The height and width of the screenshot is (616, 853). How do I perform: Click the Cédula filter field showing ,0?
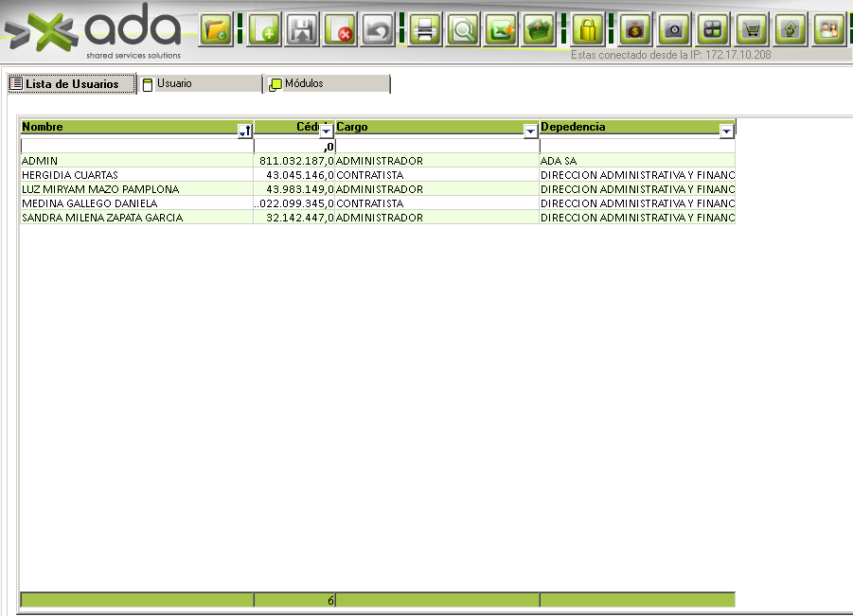click(294, 147)
